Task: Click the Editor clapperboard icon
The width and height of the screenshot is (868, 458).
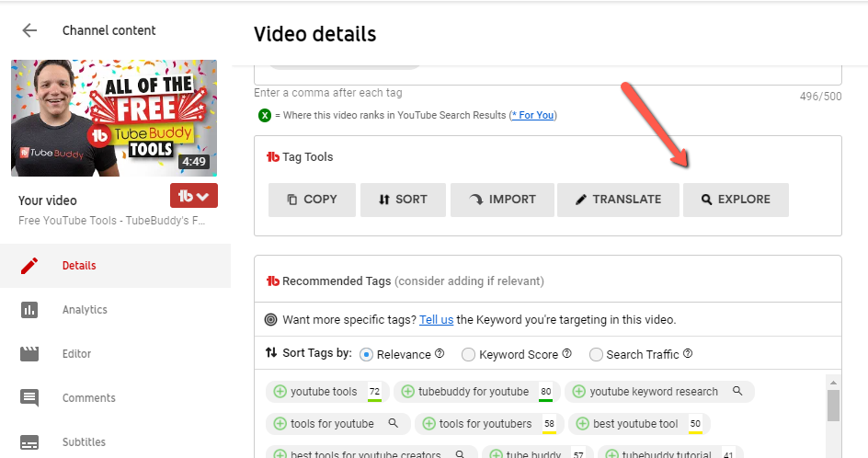Action: (x=29, y=354)
